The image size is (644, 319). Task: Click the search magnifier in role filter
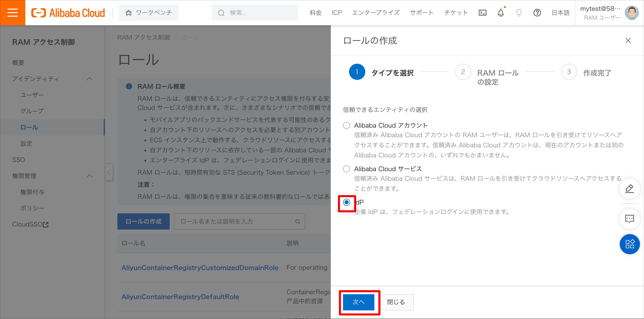298,222
